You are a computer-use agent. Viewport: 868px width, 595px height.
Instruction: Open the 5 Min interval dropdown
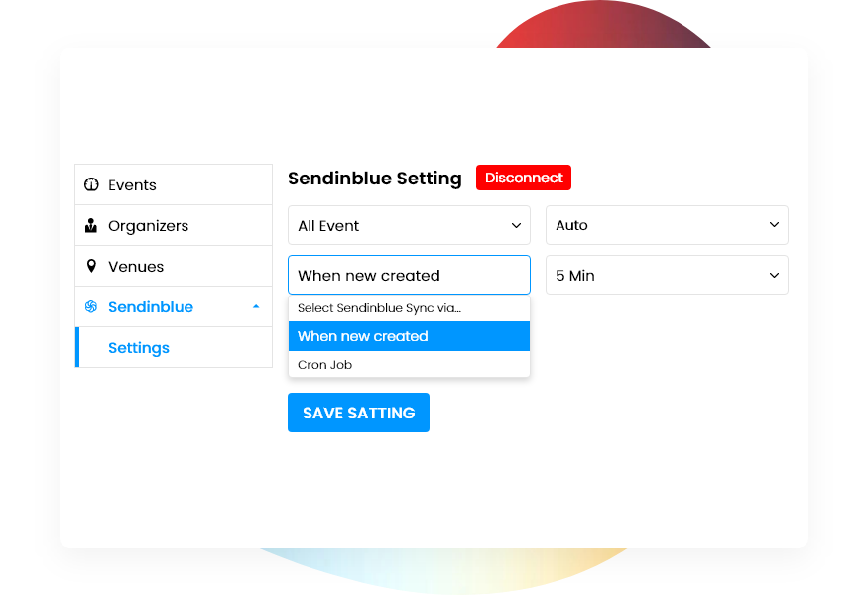(x=667, y=275)
